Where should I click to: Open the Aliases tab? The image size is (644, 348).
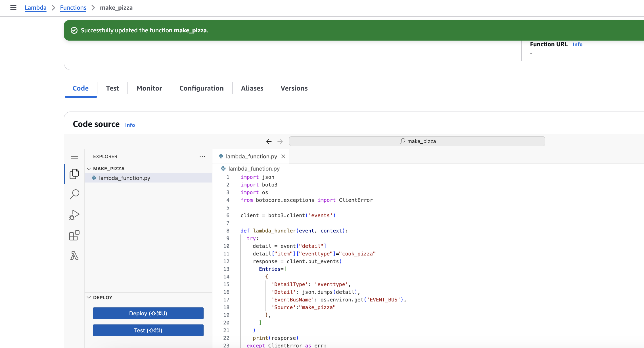coord(252,88)
